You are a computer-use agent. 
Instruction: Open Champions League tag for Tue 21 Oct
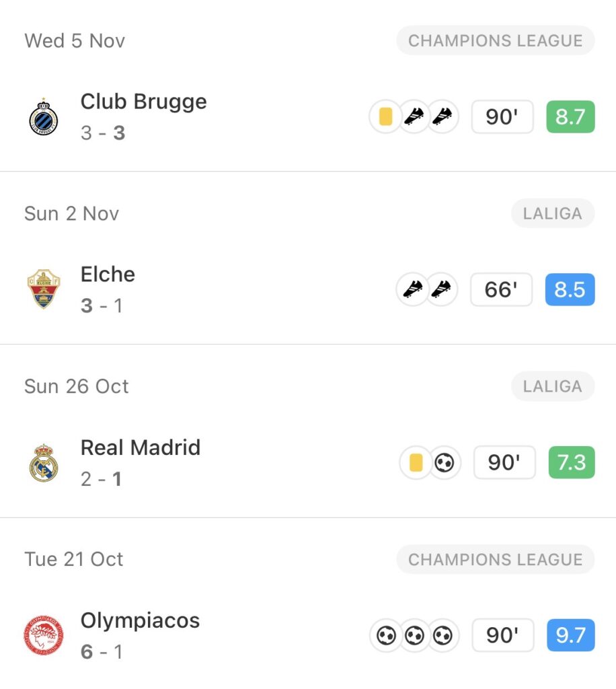click(x=495, y=559)
